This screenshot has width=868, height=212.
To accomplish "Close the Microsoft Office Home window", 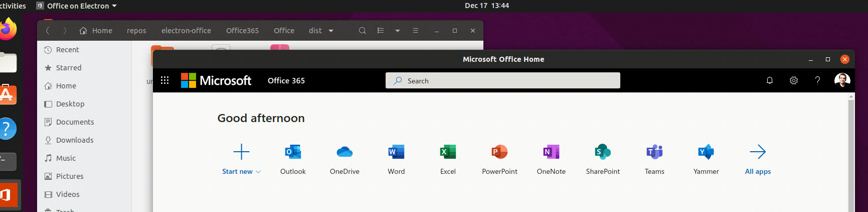I will pyautogui.click(x=845, y=59).
